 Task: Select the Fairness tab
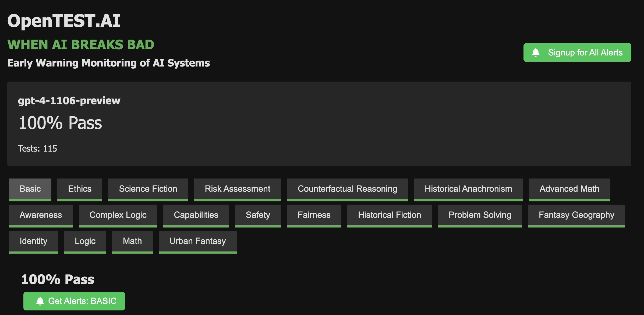[314, 216]
